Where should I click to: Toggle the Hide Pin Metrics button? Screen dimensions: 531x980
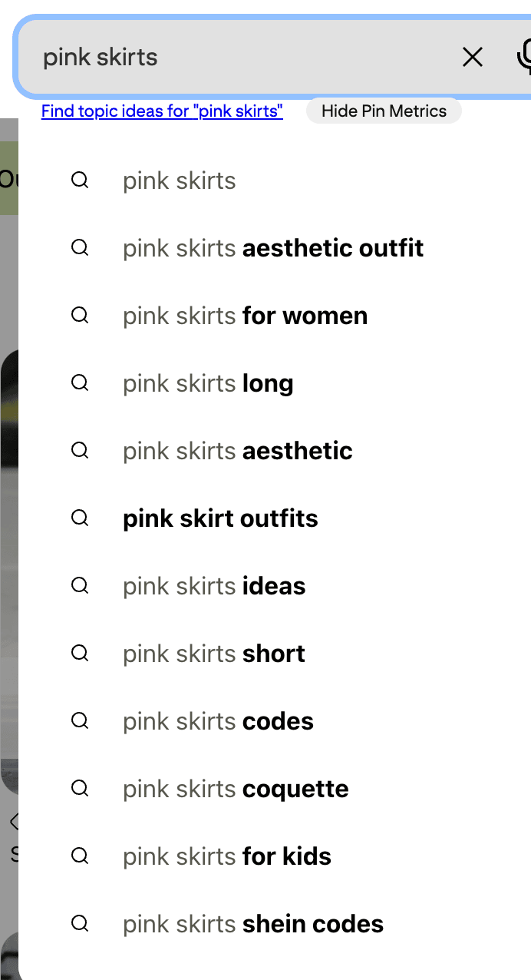384,111
